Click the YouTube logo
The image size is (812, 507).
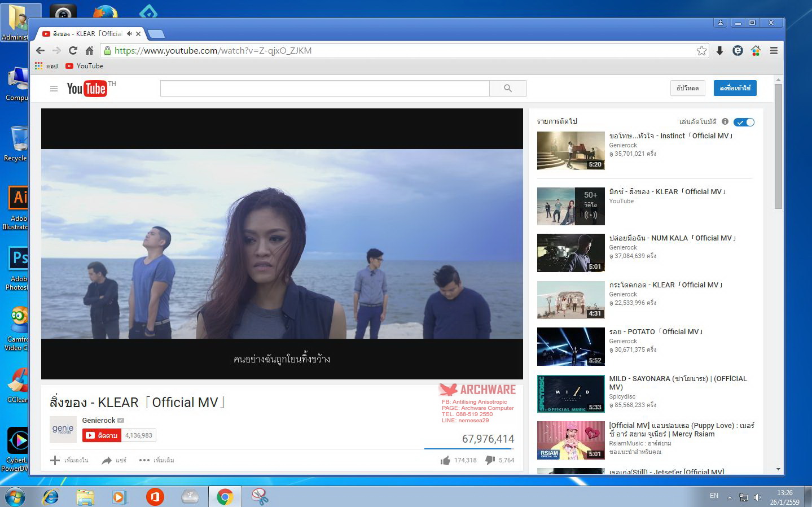87,89
